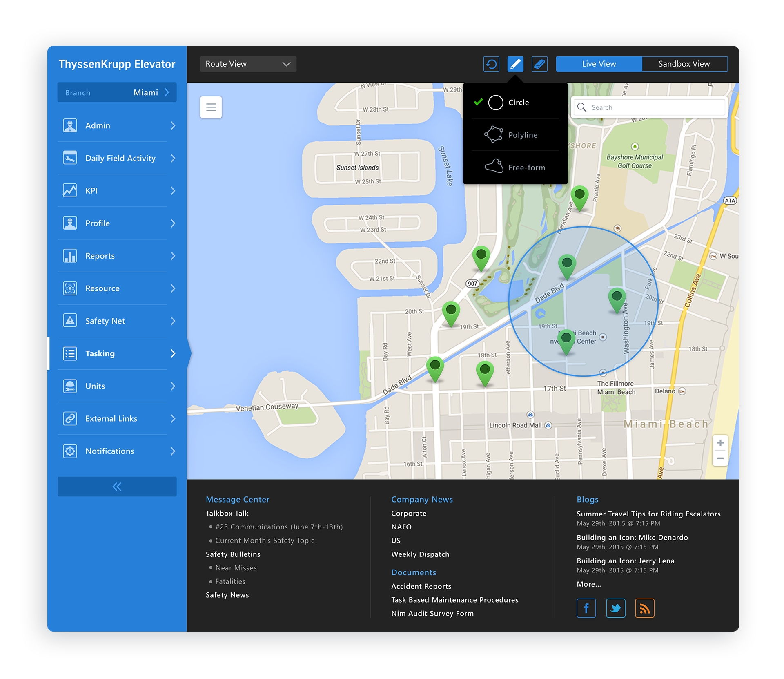Click the Units hard-hat icon
The image size is (784, 679).
(x=70, y=386)
